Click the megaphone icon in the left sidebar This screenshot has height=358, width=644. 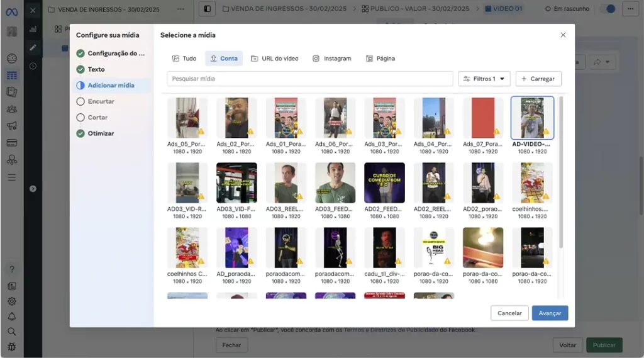pos(11,126)
